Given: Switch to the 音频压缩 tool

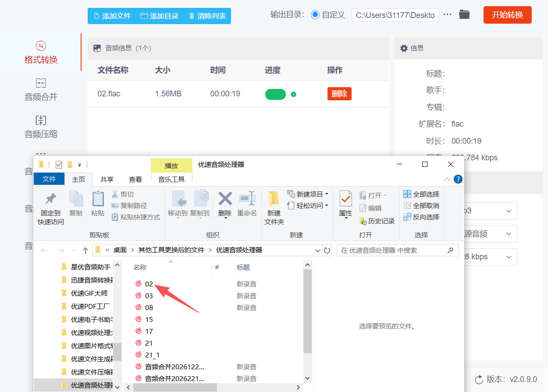Looking at the screenshot, I should pos(40,123).
